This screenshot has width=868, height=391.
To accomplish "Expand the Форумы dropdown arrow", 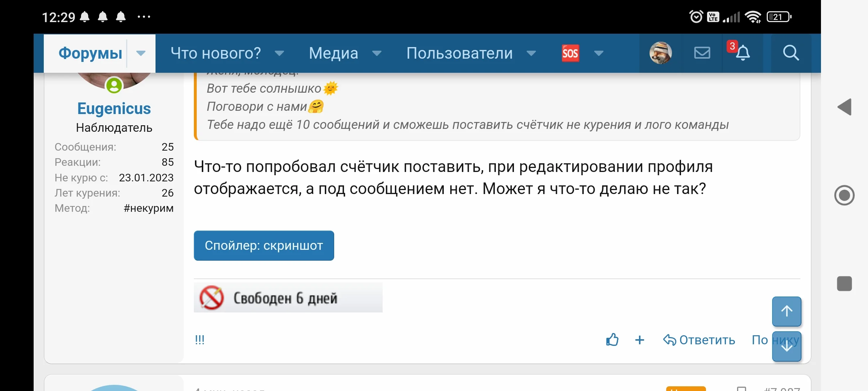I will (x=141, y=53).
